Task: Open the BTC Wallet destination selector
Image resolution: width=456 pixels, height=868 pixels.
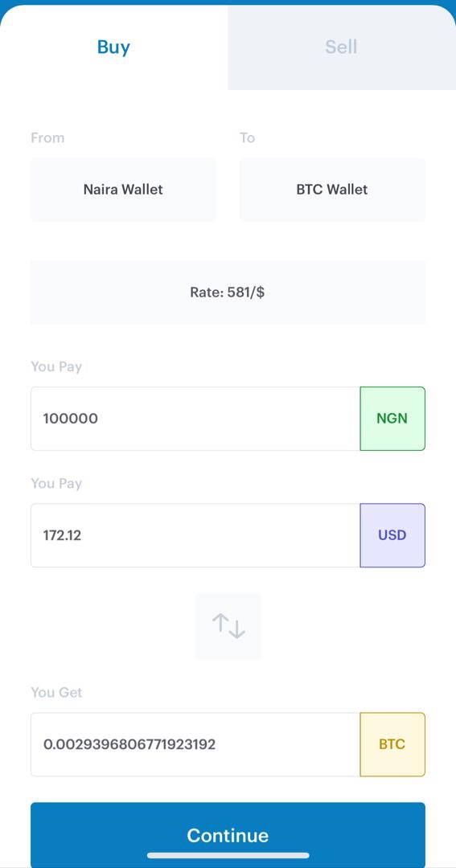Action: pos(332,190)
